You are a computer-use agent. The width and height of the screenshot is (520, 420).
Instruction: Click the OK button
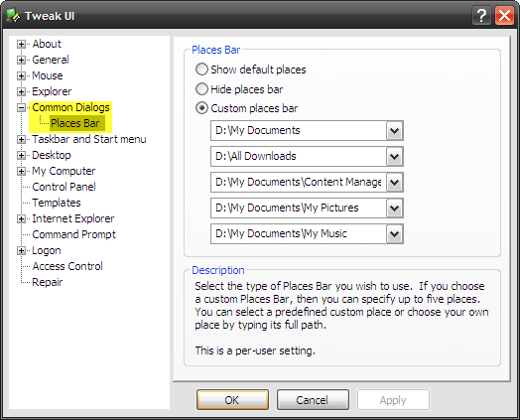(x=232, y=400)
